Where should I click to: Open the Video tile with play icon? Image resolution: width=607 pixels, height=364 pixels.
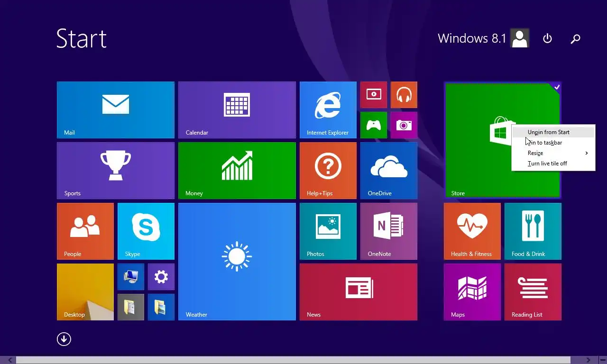[x=374, y=95]
